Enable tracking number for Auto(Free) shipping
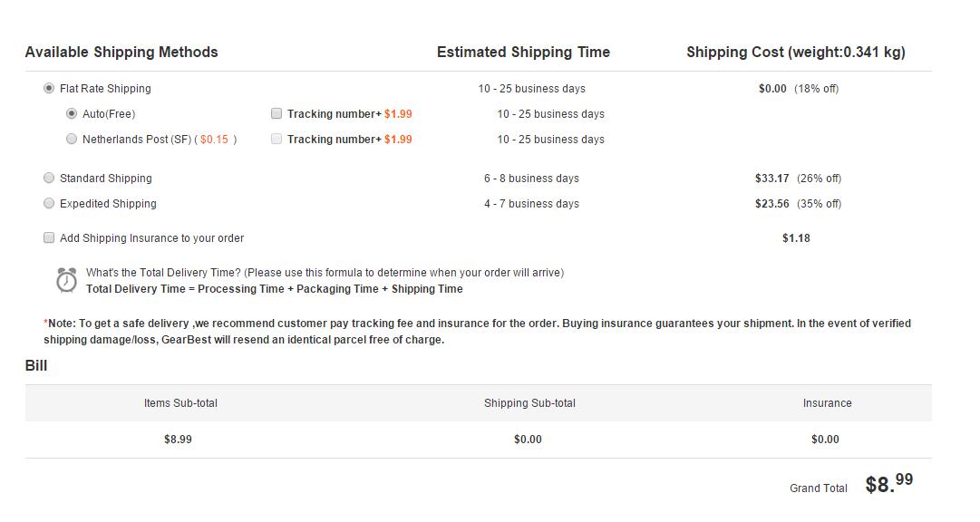 [277, 113]
